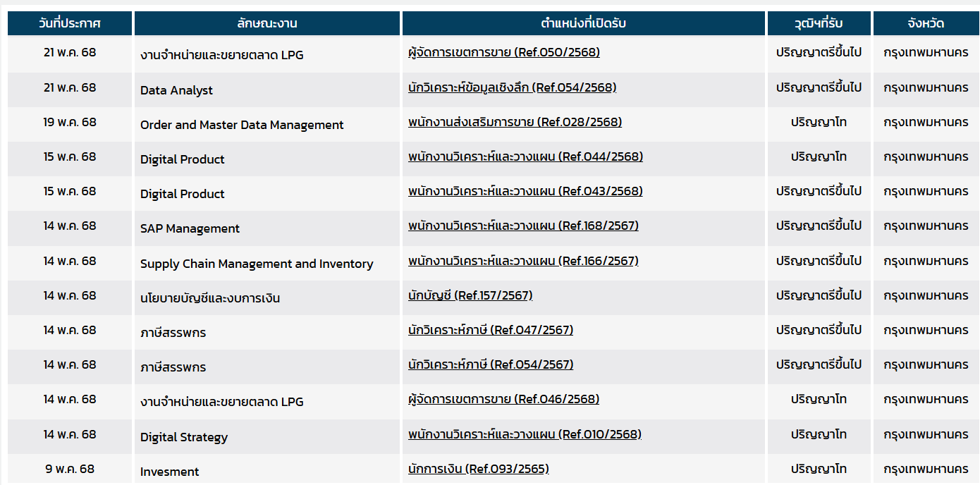Click the ตำแหน่งที่เปิดรับ column header

coord(584,23)
